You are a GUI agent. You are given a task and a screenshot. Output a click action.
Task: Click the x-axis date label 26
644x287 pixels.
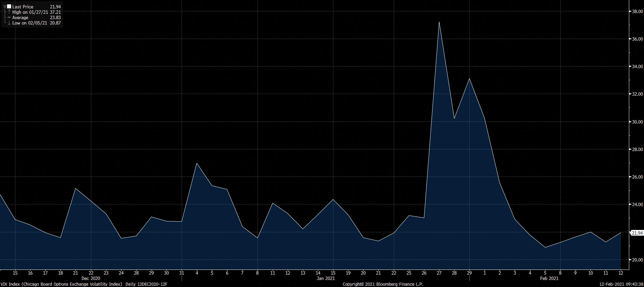tap(424, 273)
